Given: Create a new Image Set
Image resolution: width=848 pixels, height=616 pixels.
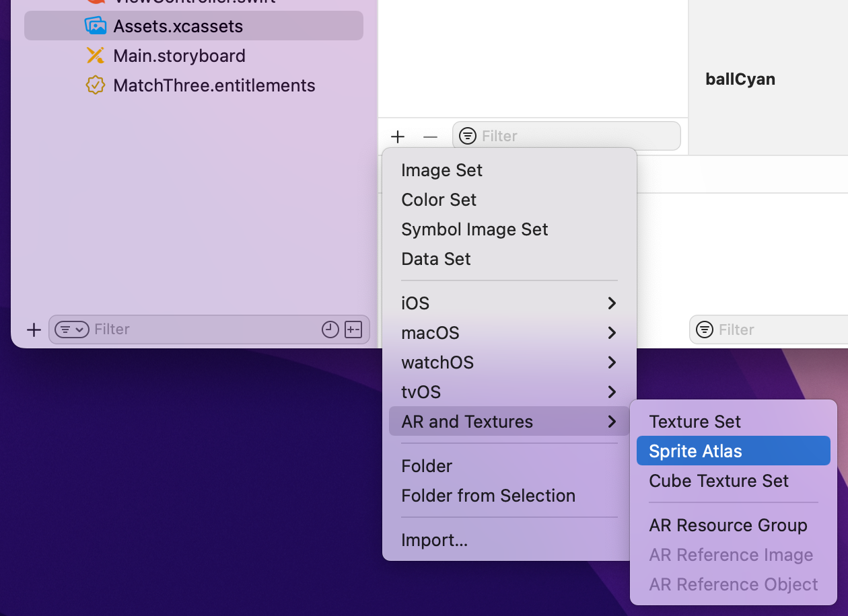Looking at the screenshot, I should coord(441,170).
